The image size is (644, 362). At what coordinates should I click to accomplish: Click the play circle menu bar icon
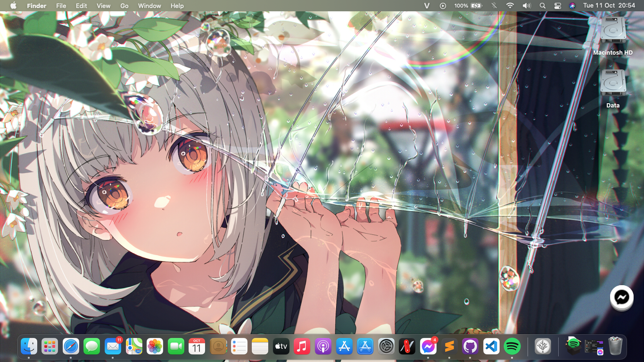(x=443, y=6)
